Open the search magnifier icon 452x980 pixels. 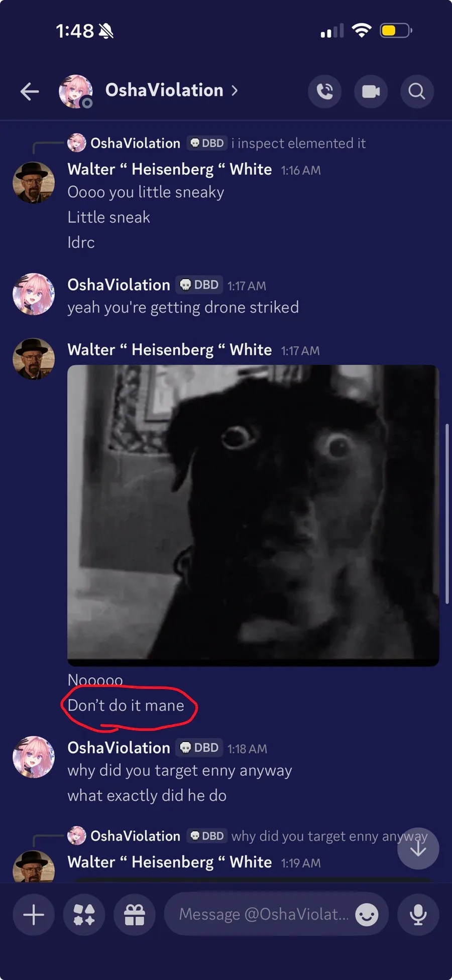click(417, 91)
